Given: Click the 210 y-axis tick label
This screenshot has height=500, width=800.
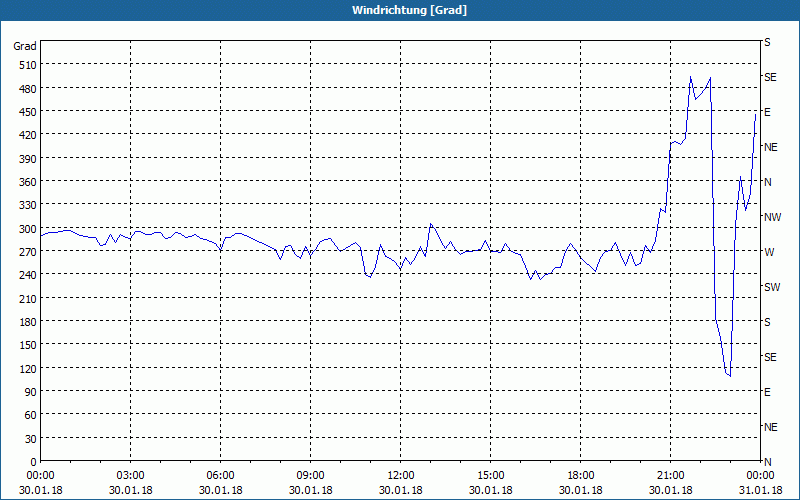Looking at the screenshot, I should tap(28, 298).
